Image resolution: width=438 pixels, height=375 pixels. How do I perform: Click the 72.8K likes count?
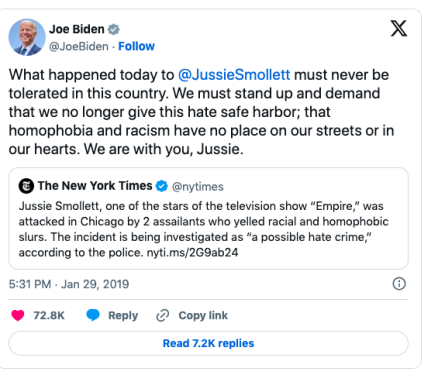point(49,315)
